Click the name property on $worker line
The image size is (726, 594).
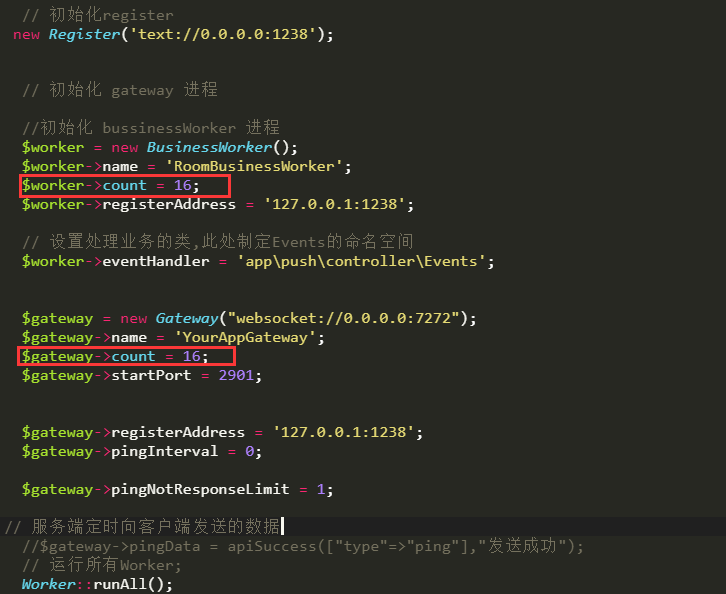pyautogui.click(x=120, y=166)
